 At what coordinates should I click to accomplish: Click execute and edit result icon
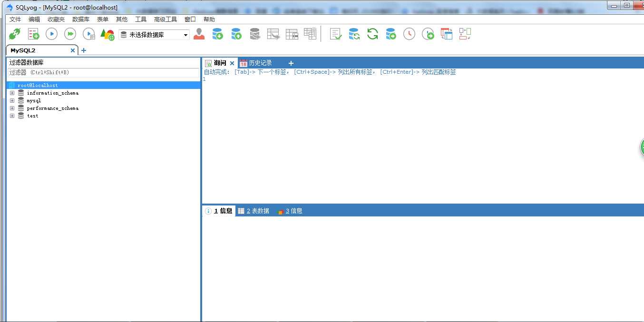tap(89, 34)
